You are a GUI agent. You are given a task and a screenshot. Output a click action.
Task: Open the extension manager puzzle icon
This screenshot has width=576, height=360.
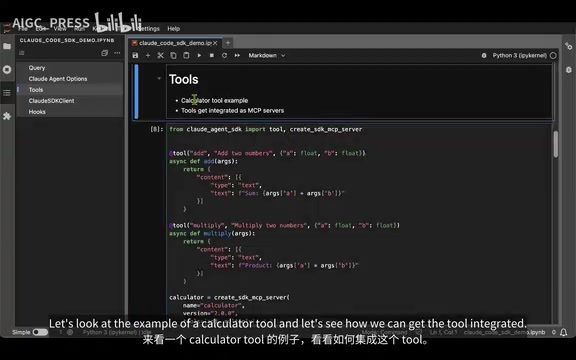(7, 116)
